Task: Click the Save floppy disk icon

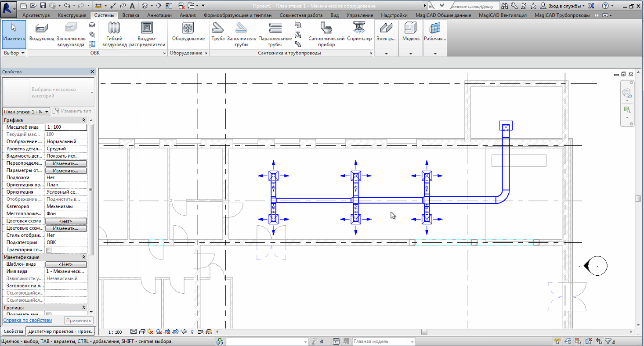Action: (x=43, y=6)
